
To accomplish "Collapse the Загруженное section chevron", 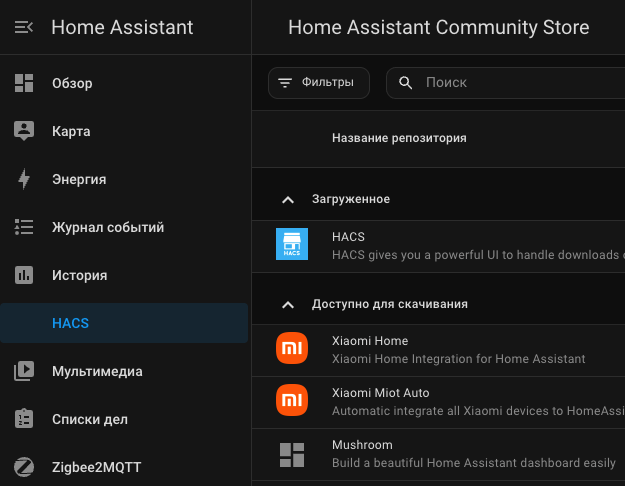I will pyautogui.click(x=288, y=199).
